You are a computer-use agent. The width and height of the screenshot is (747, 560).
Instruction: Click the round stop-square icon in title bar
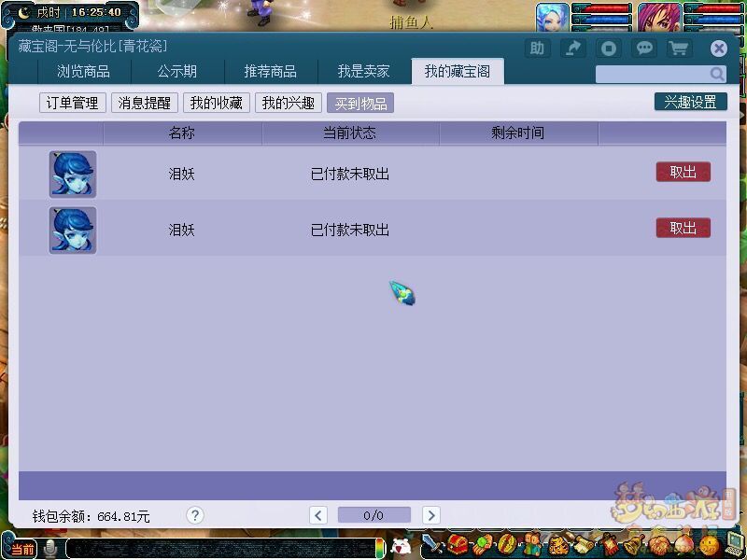coord(609,49)
